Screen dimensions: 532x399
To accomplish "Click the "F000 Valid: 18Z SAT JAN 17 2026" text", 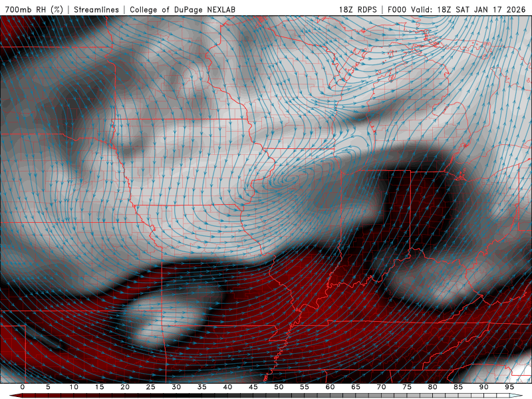I will tap(456, 9).
